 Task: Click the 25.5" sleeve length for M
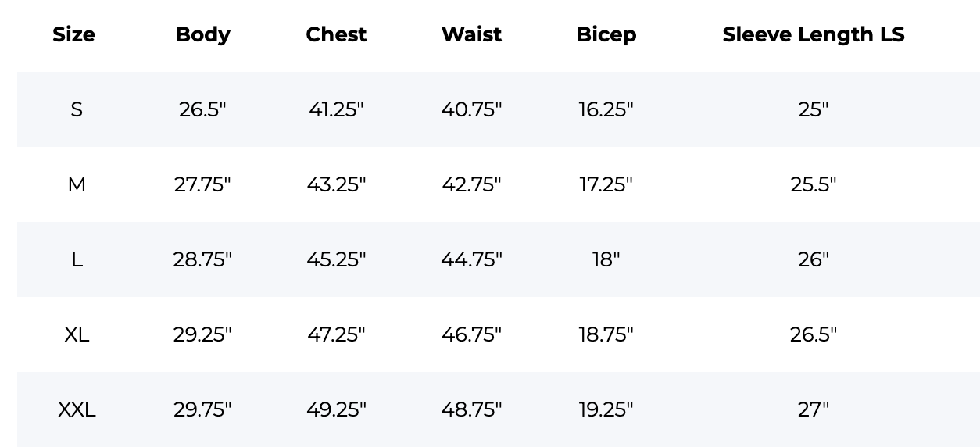[813, 184]
